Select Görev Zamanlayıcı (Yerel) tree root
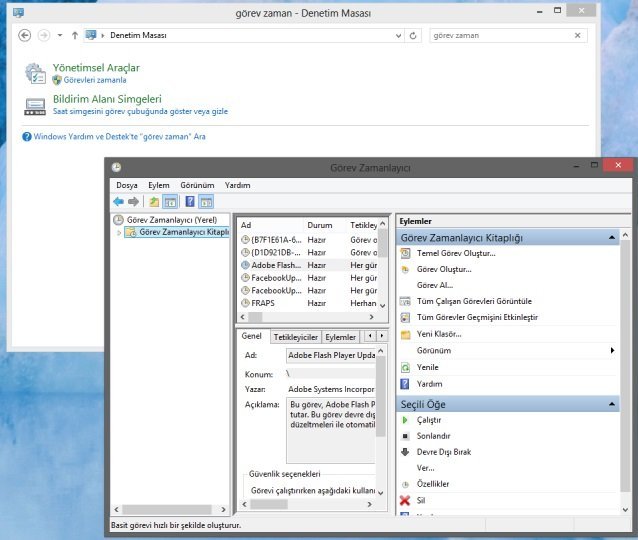 coord(172,220)
